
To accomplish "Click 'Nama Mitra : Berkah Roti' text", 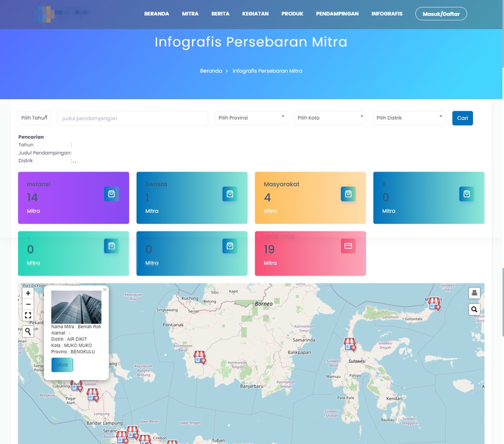I will coord(76,327).
